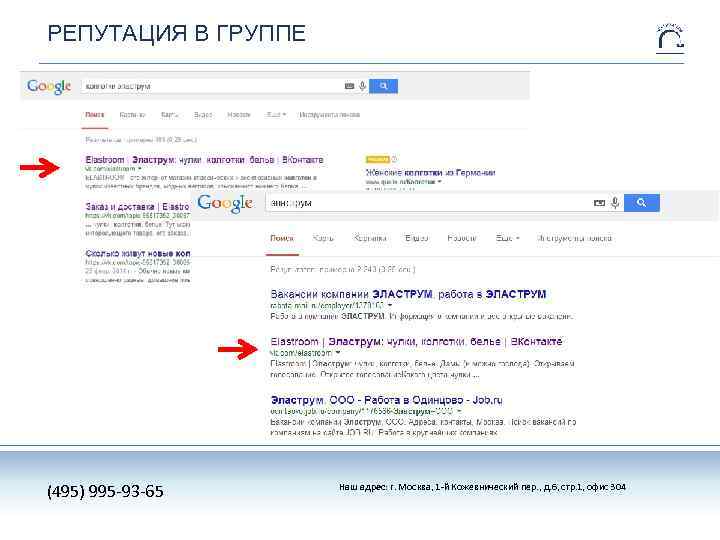Open the Заказ и доставка Elastroom result
The image size is (720, 540).
(x=137, y=207)
